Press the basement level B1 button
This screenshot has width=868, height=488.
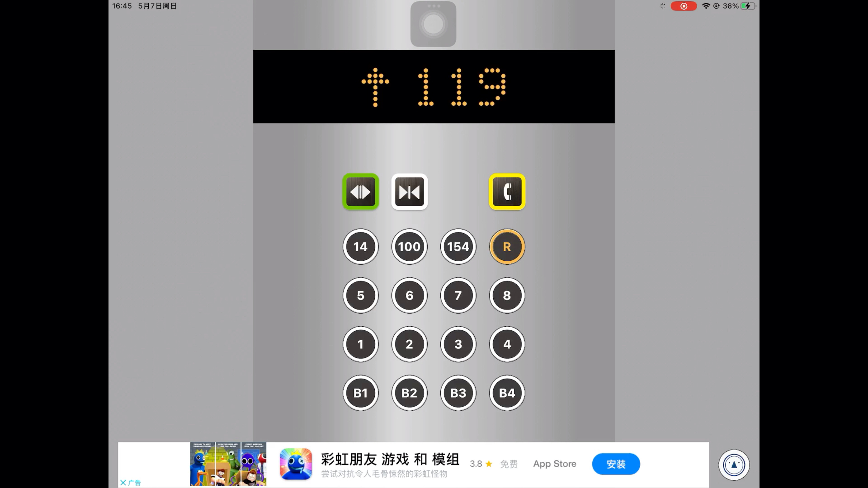coord(361,393)
